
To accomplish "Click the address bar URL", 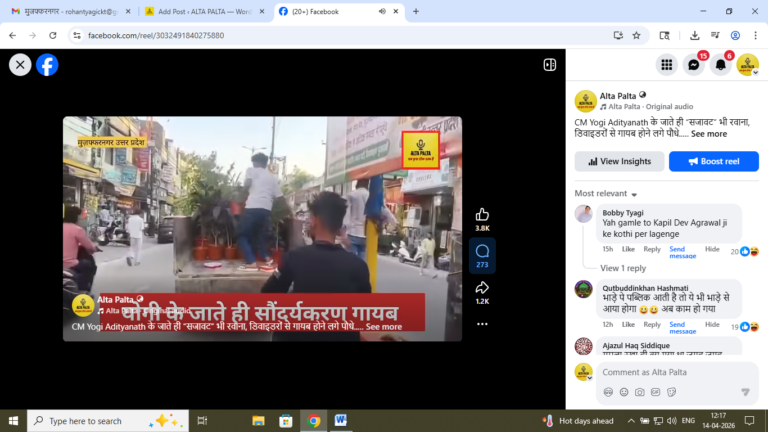I will point(156,35).
